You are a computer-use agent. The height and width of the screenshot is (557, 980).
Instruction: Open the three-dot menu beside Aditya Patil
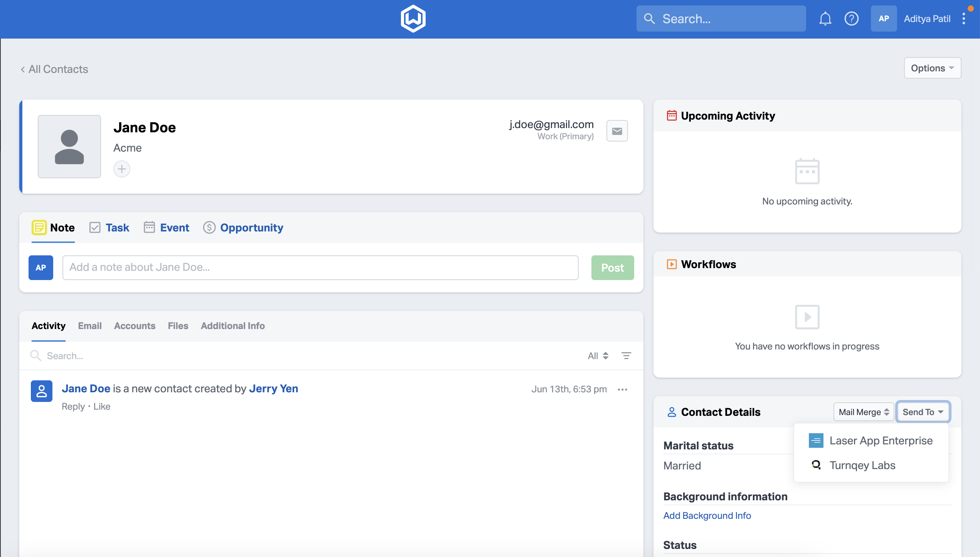tap(964, 19)
